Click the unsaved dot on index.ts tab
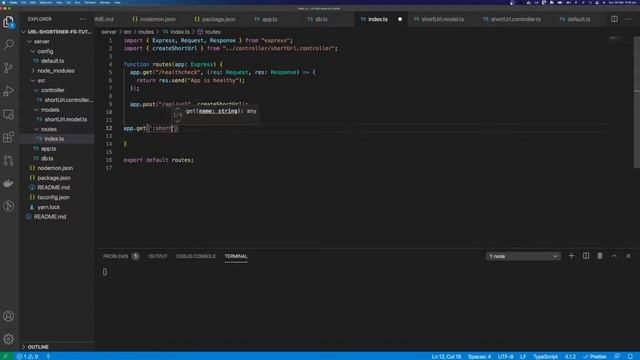This screenshot has width=640, height=360. coord(400,19)
